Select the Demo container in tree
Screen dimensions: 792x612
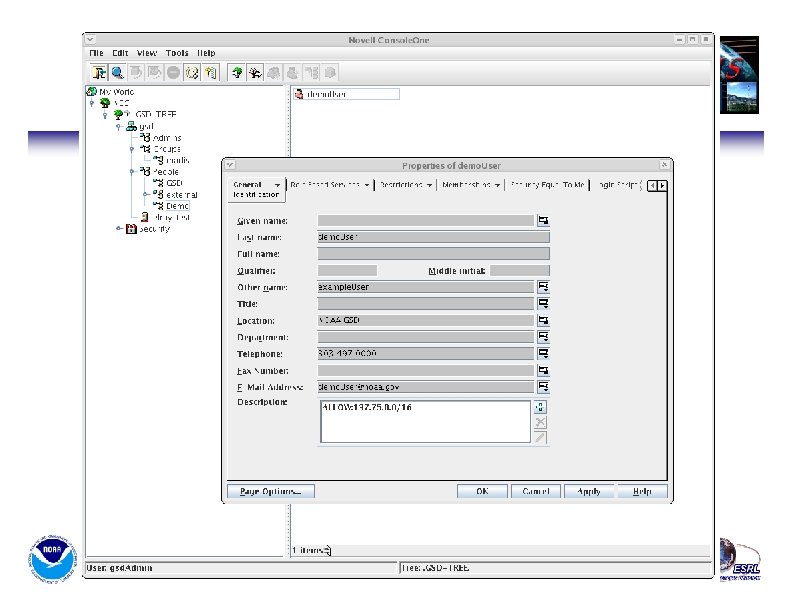click(x=177, y=206)
